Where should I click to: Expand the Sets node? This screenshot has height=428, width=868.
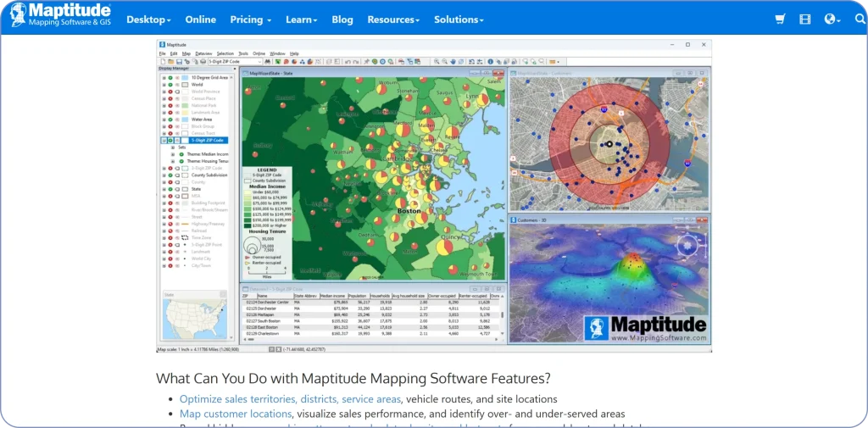coord(174,147)
